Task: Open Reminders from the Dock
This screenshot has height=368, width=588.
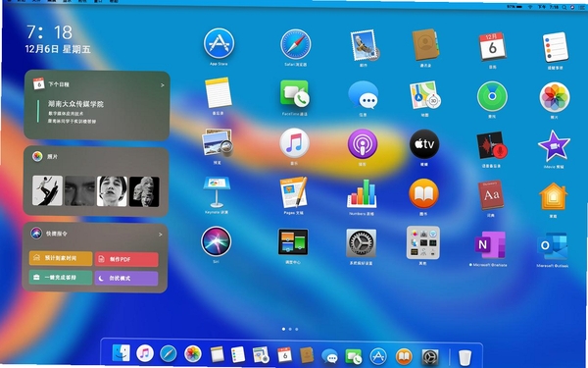Action: point(238,354)
